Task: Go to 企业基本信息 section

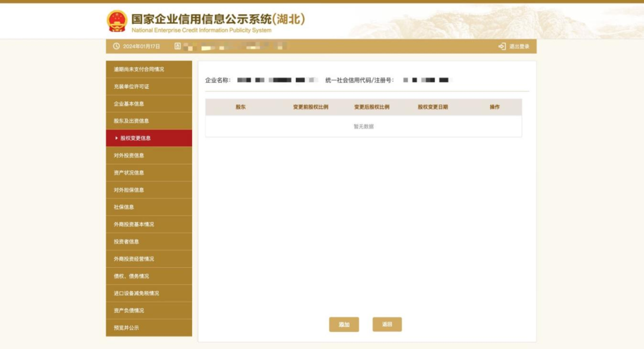Action: click(x=129, y=104)
